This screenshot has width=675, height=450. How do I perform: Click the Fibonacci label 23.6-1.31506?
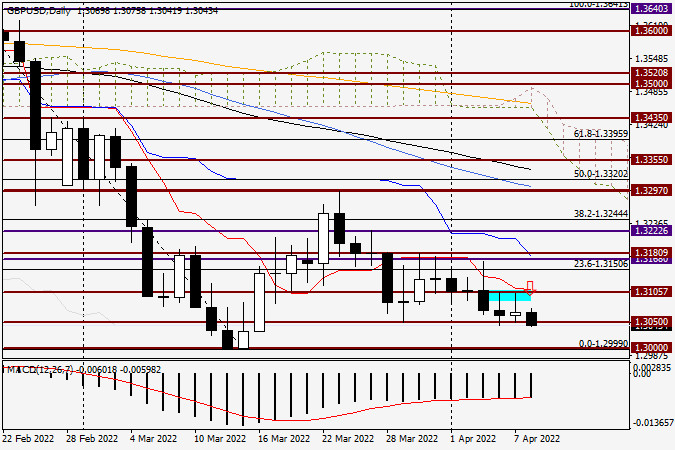[601, 263]
